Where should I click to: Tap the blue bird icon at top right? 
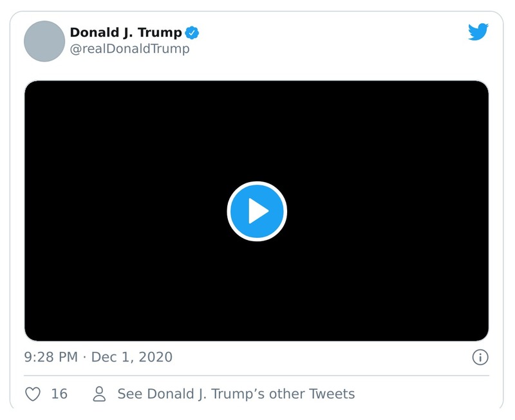coord(477,32)
